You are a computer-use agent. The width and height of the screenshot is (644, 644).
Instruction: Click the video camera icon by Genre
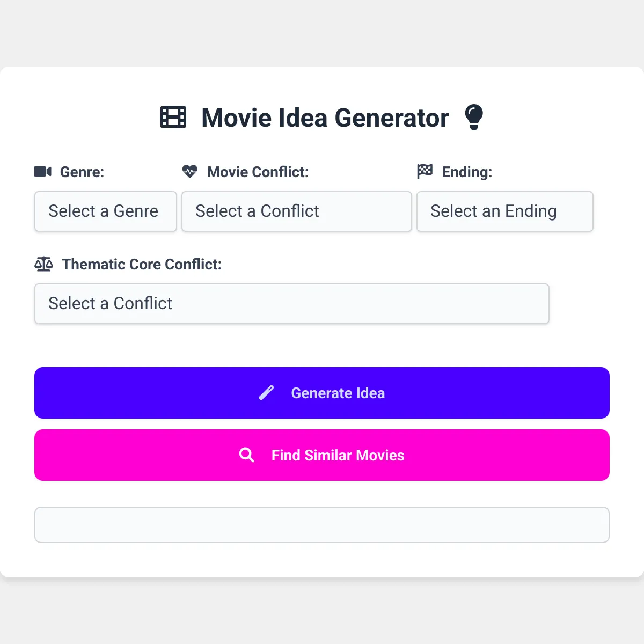43,172
